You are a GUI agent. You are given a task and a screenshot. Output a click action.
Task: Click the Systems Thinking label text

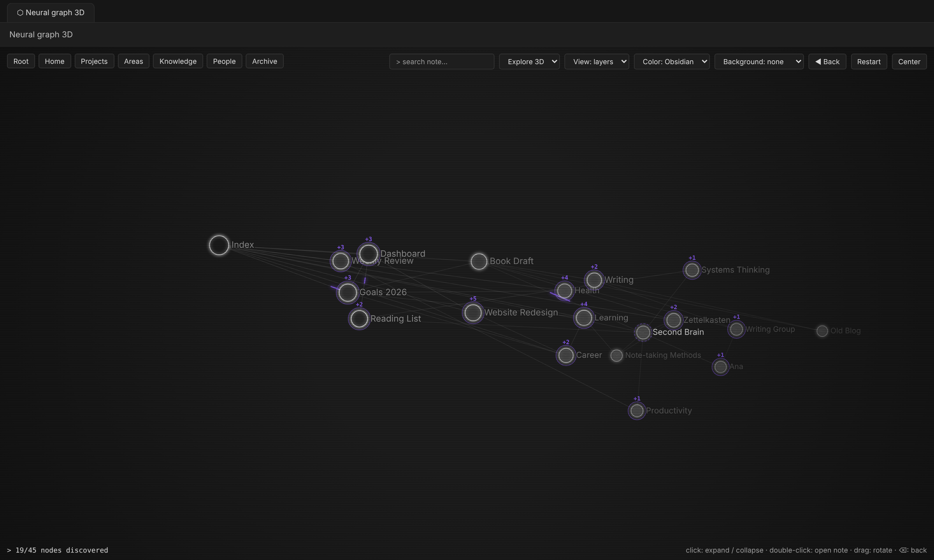tap(735, 270)
